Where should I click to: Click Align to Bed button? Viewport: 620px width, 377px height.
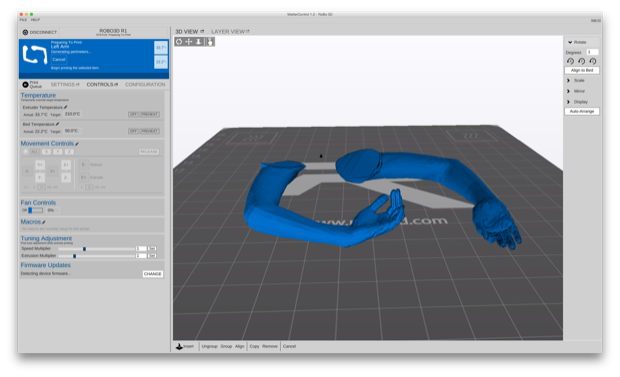[x=582, y=70]
